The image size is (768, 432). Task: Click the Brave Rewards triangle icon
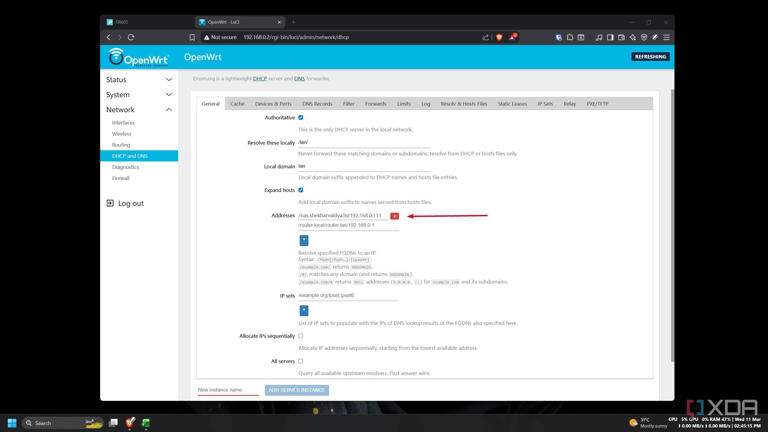[512, 37]
